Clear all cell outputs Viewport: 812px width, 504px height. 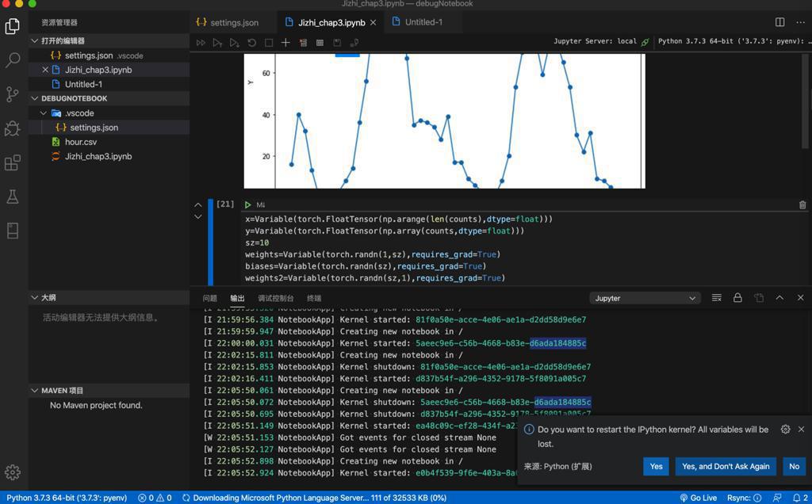coord(303,43)
